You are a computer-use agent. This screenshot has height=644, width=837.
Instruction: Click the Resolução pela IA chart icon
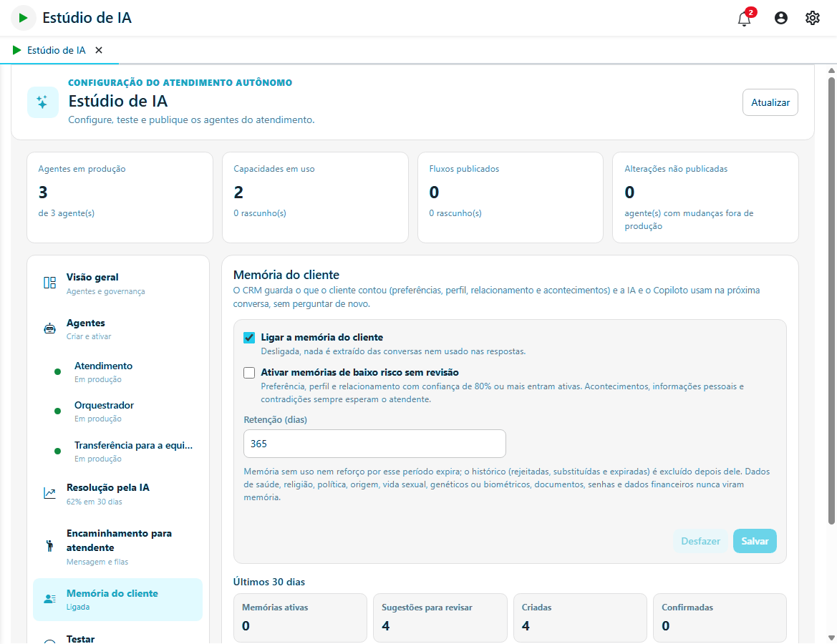(49, 494)
